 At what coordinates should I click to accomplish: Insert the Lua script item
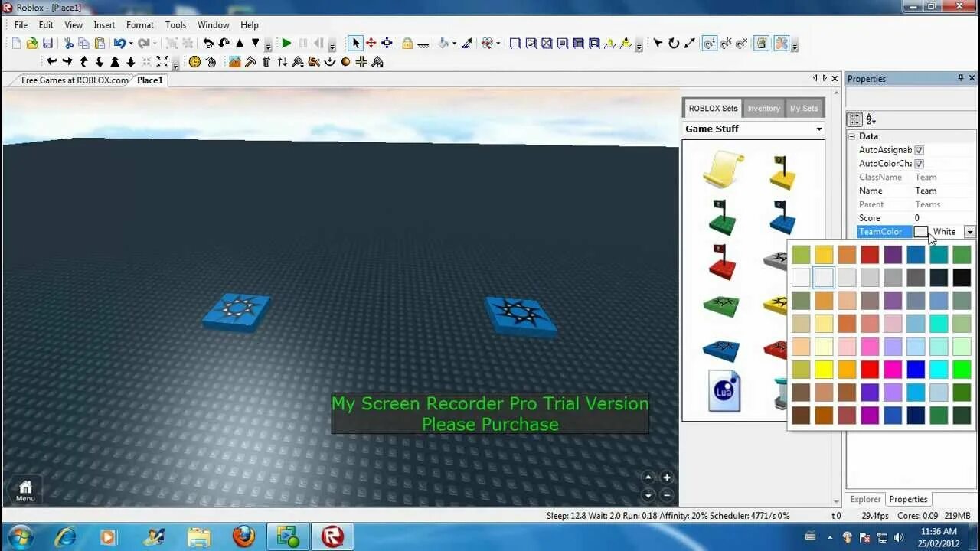tap(724, 391)
